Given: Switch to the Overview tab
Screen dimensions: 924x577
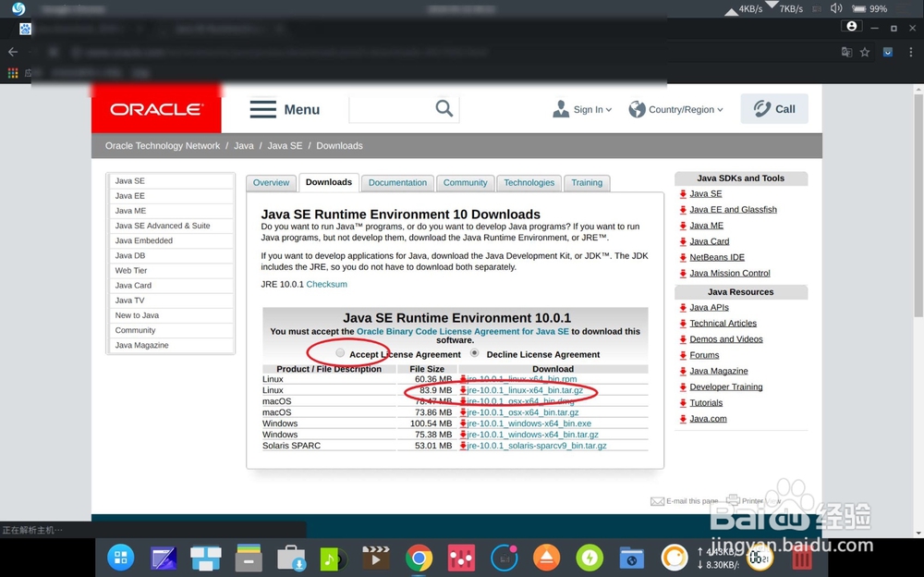Looking at the screenshot, I should coord(271,183).
